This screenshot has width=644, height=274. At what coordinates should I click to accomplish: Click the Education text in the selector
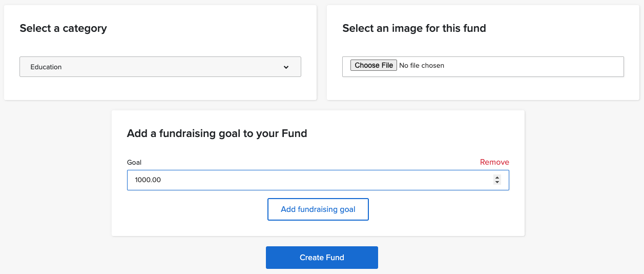click(46, 67)
